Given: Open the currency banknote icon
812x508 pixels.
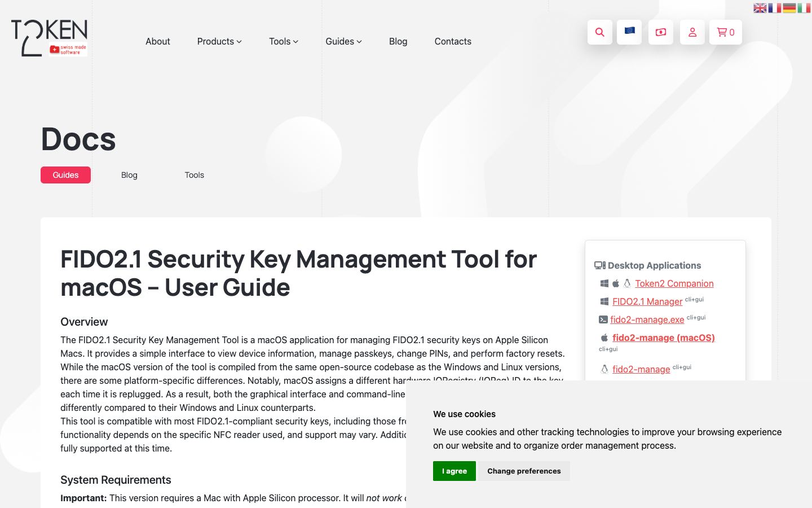Looking at the screenshot, I should click(x=661, y=32).
